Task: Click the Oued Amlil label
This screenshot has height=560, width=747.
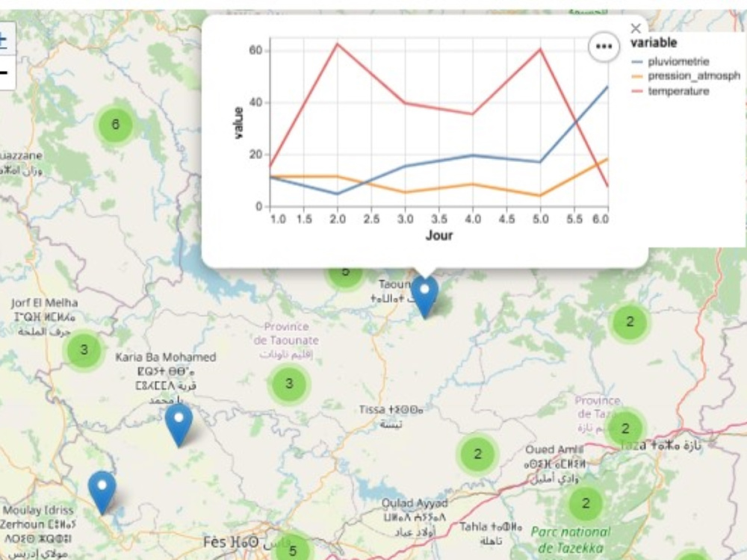Action: (554, 464)
